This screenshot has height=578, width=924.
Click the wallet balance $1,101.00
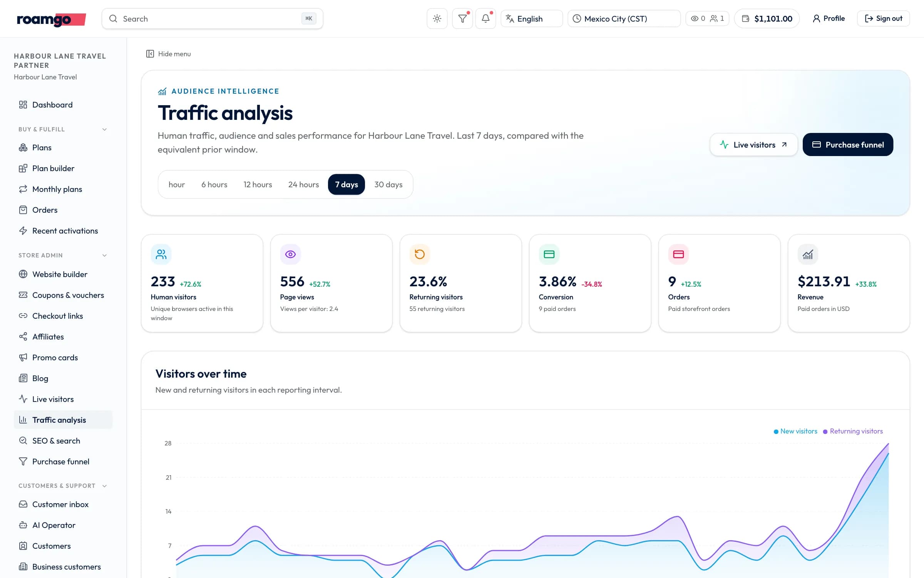767,18
